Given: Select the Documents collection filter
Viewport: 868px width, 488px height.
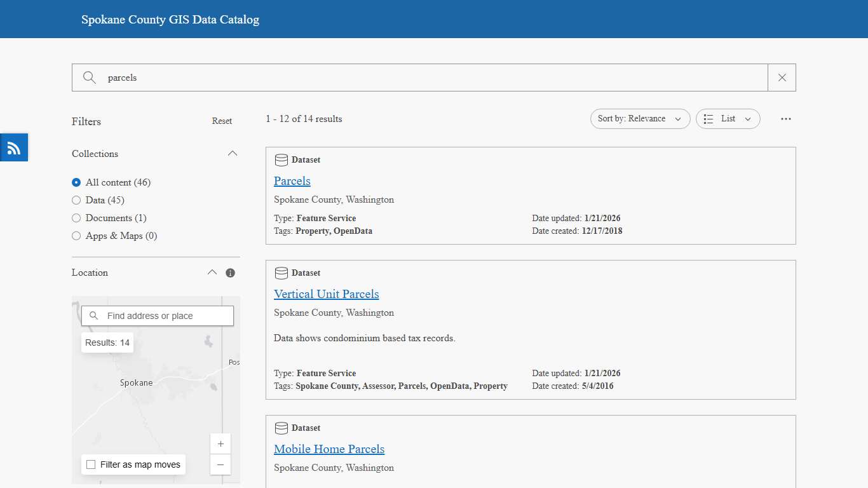Looking at the screenshot, I should (x=76, y=218).
